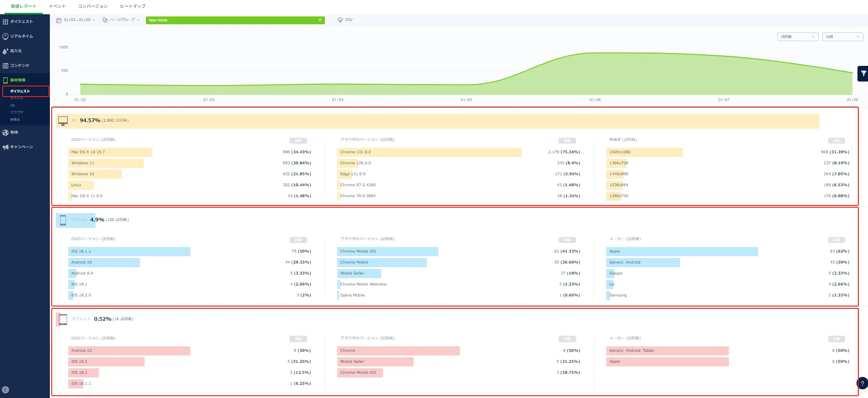Open the 日別 interval dropdown
The width and height of the screenshot is (868, 398).
tap(842, 37)
